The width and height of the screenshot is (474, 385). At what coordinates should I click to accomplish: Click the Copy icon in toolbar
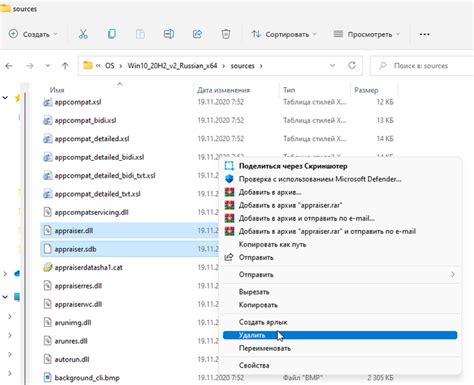112,34
